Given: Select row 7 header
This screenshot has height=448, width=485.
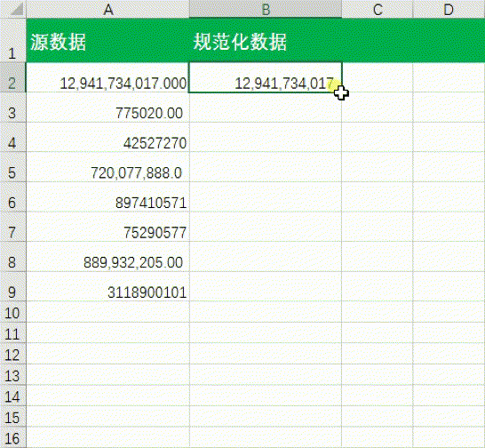Looking at the screenshot, I should pos(13,227).
